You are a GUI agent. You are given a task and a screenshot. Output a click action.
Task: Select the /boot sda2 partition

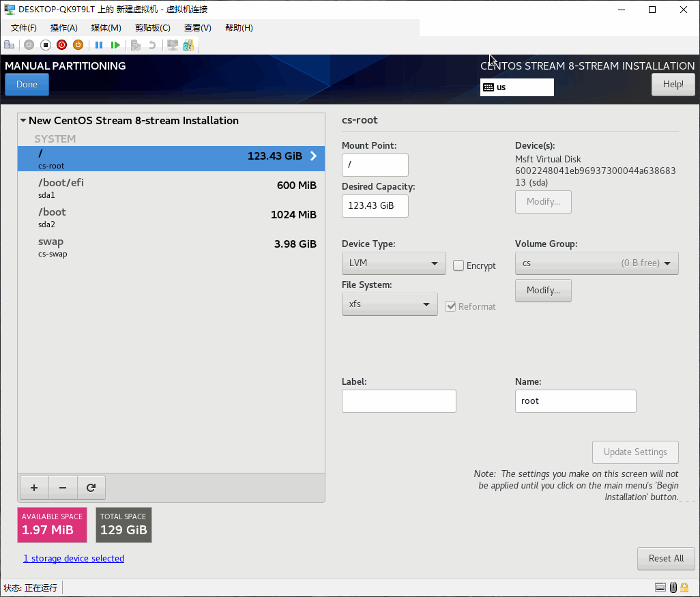[171, 218]
